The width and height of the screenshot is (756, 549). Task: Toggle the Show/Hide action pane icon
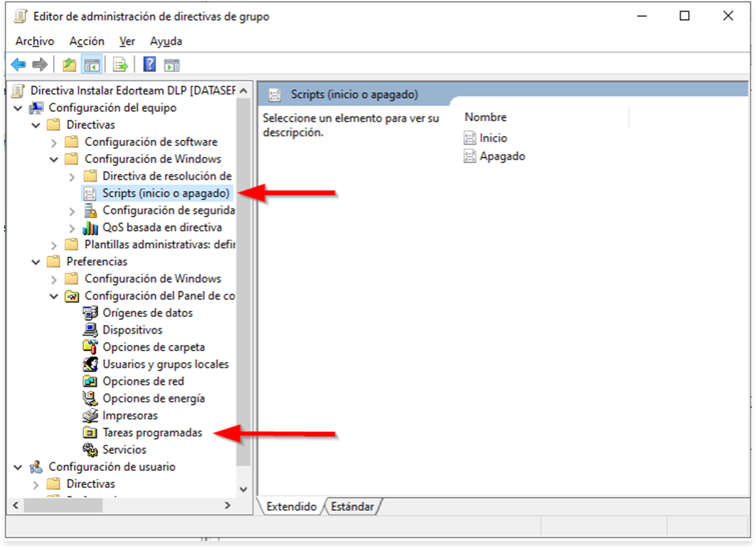tap(172, 65)
